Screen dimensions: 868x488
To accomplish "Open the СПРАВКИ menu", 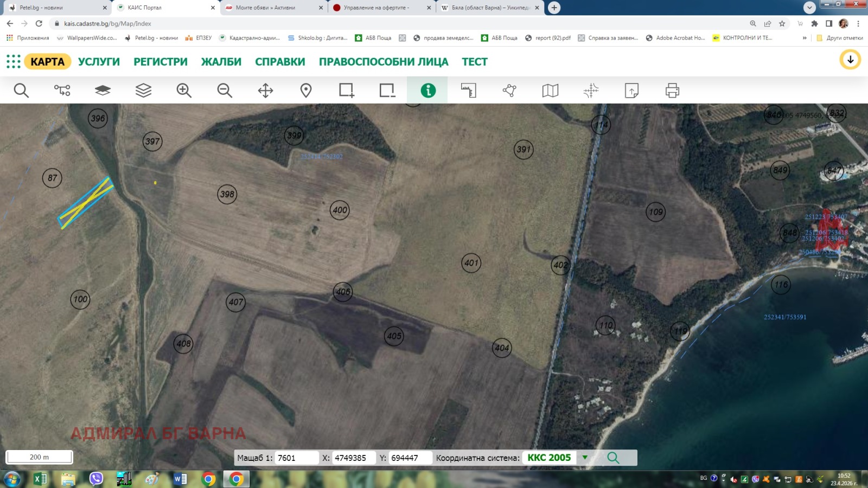I will point(280,62).
